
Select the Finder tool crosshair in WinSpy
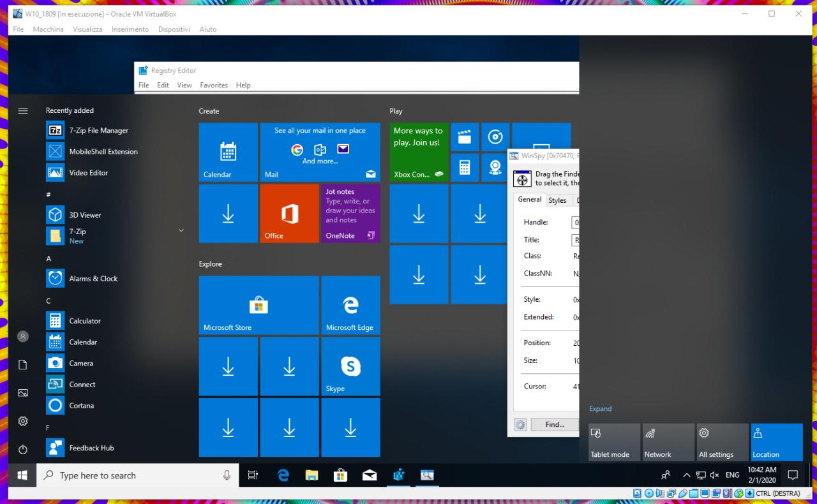tap(521, 179)
